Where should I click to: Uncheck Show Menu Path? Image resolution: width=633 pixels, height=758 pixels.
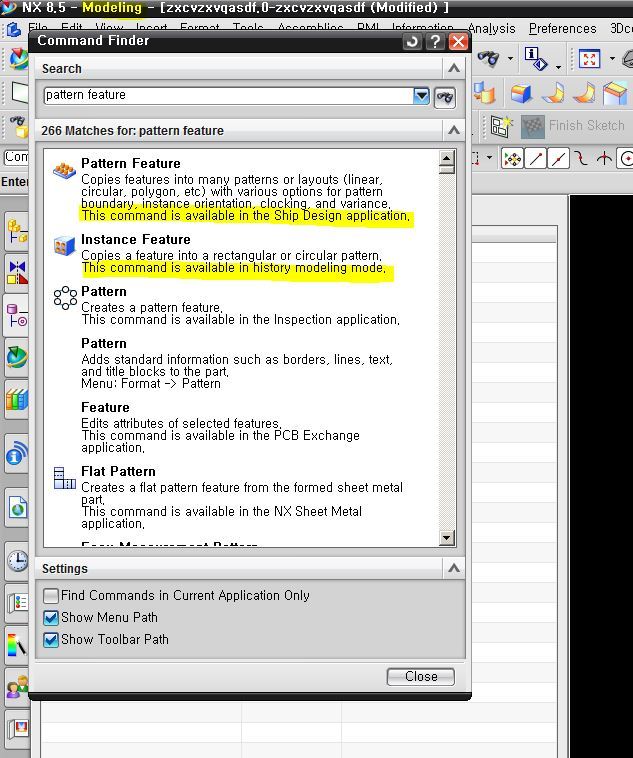click(51, 618)
